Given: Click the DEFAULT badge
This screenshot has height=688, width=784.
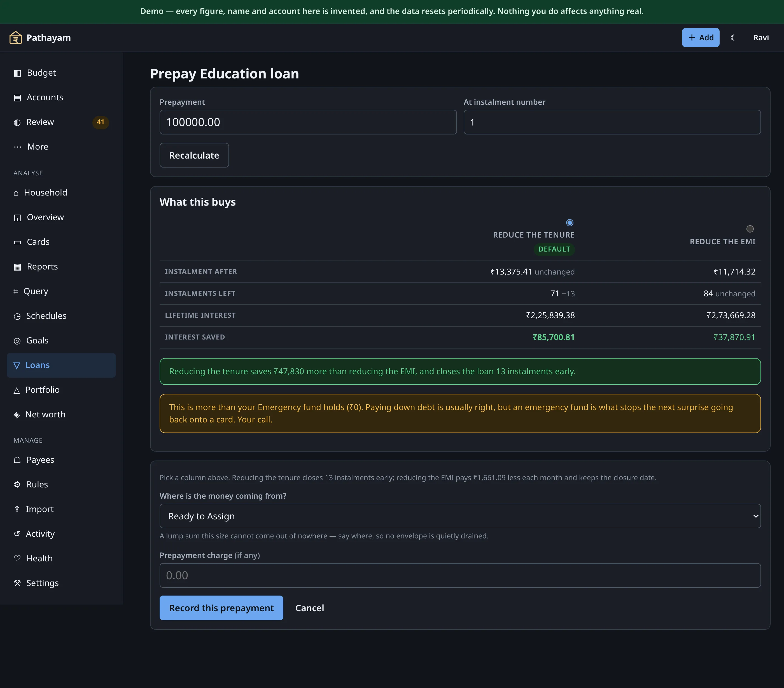Looking at the screenshot, I should point(554,249).
